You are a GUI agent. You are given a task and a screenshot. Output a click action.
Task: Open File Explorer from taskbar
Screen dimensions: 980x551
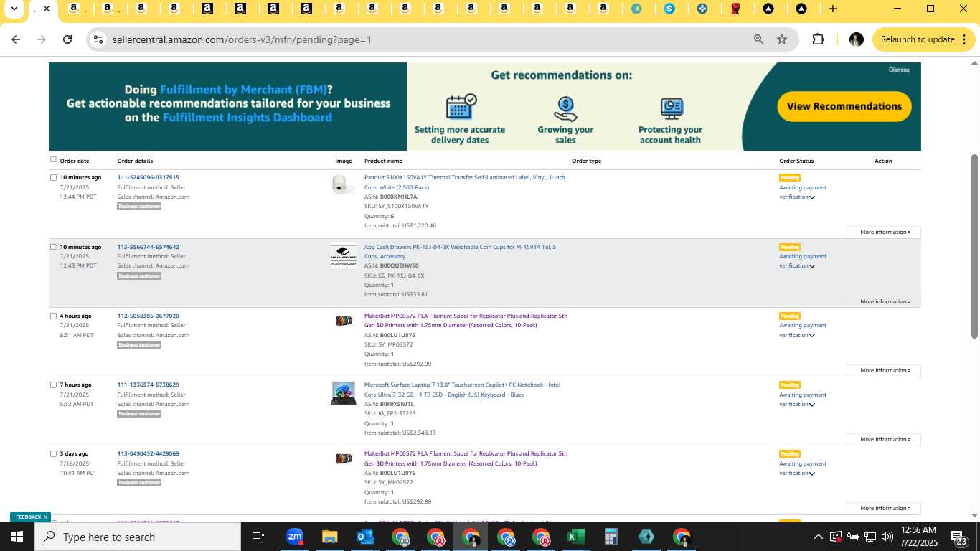coord(329,537)
